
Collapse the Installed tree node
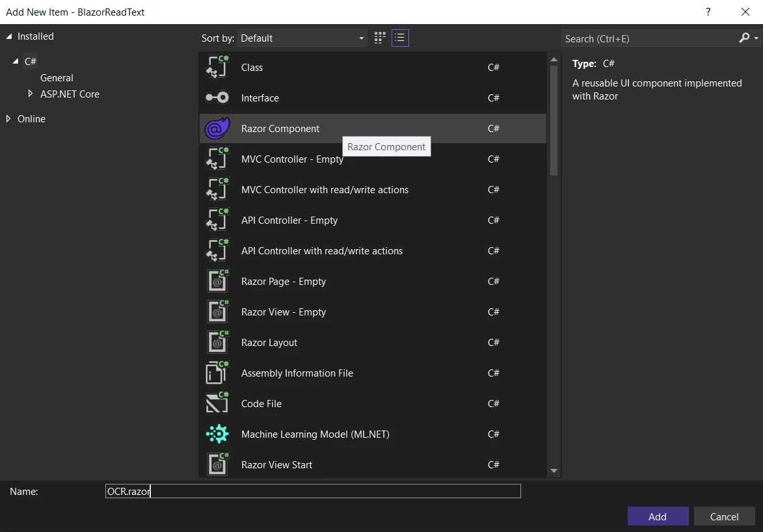click(9, 36)
